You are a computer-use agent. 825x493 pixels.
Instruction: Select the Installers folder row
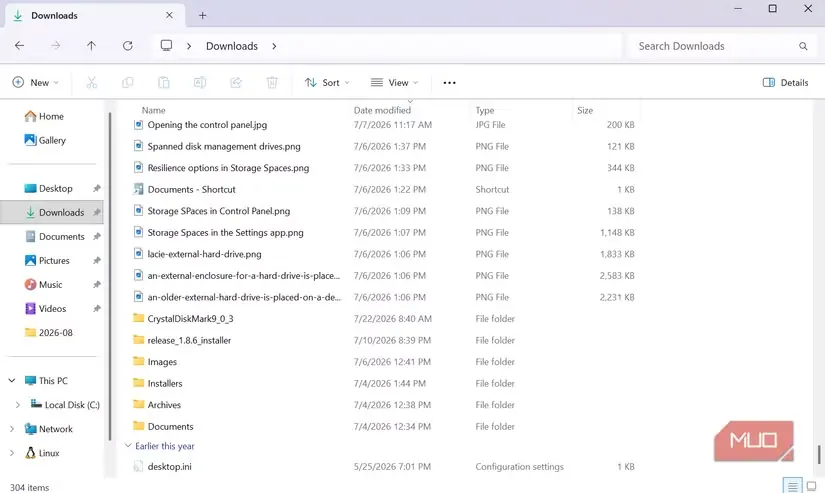pos(384,384)
